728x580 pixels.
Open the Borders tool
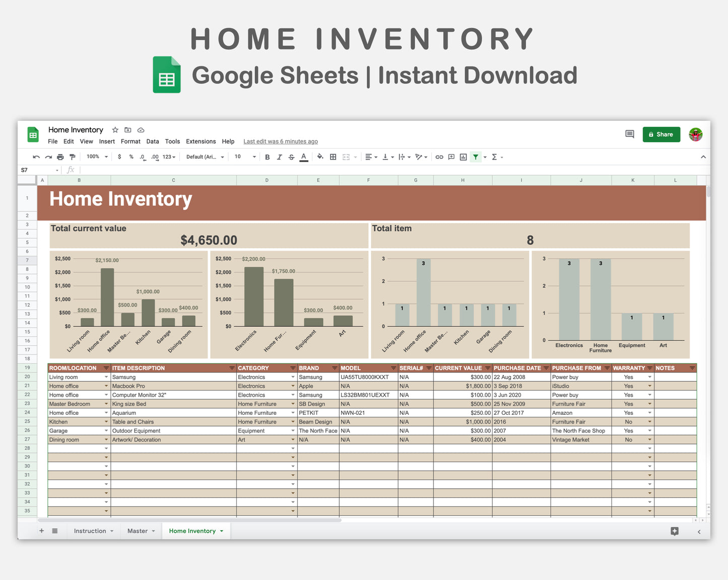pos(333,157)
